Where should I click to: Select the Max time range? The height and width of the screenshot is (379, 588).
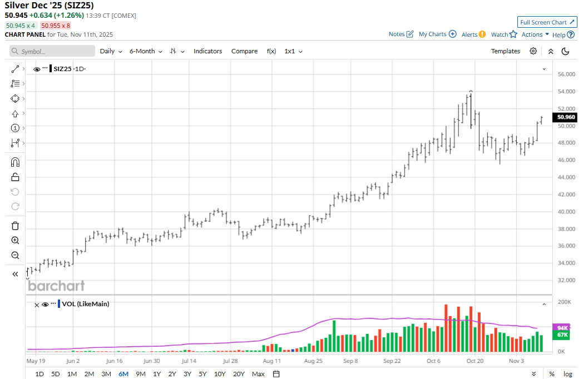click(x=258, y=374)
